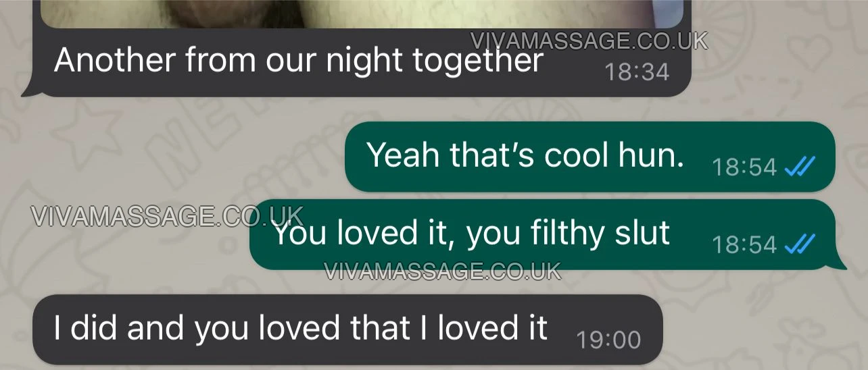868x370 pixels.
Task: Click the VIVAMASSAGE.CO.UK watermark near the photo
Action: point(589,41)
